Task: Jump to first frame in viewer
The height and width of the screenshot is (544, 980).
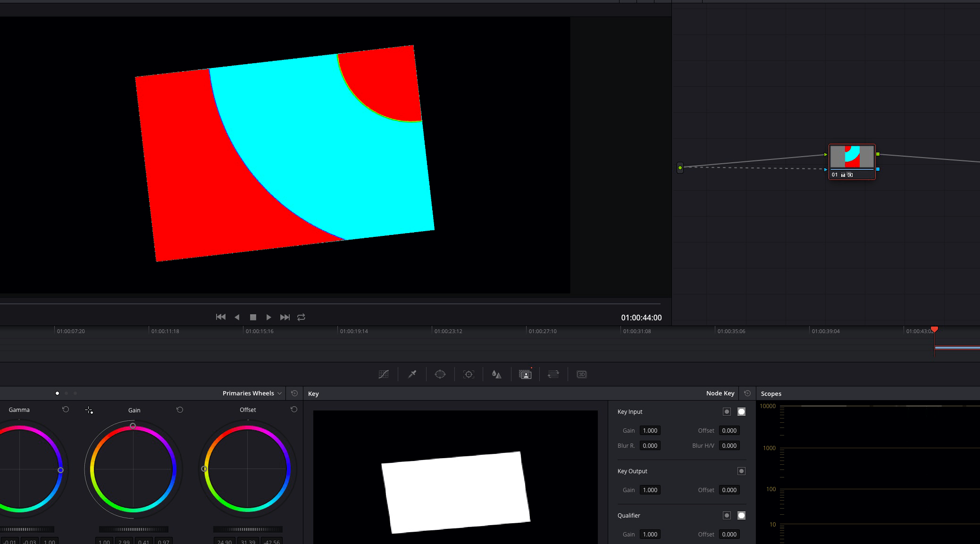Action: point(220,317)
